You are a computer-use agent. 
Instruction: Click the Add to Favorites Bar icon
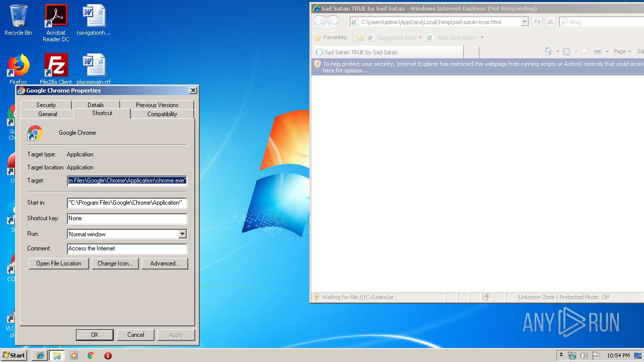(x=360, y=38)
